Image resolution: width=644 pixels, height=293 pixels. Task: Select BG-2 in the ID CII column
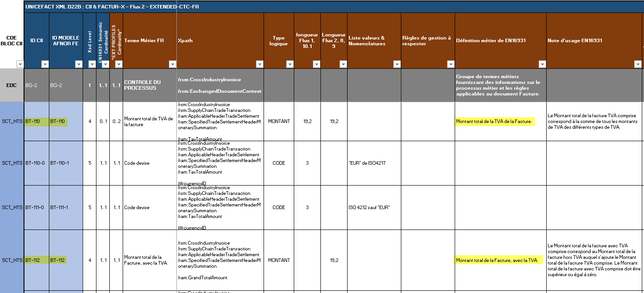(36, 85)
